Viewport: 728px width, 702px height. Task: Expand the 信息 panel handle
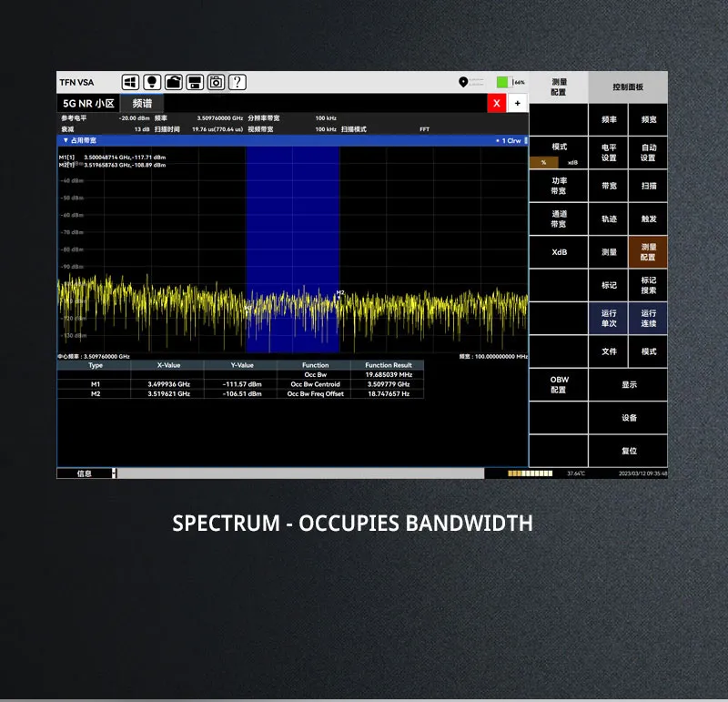point(114,473)
